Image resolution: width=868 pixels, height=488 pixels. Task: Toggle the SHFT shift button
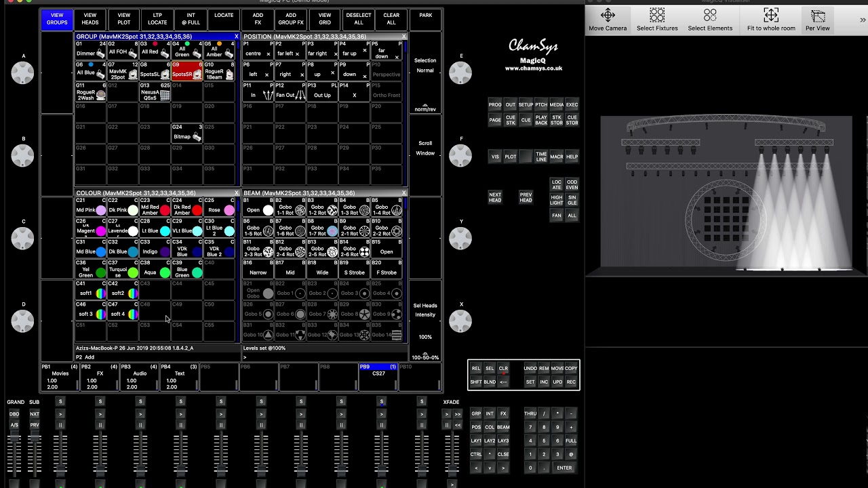[476, 382]
